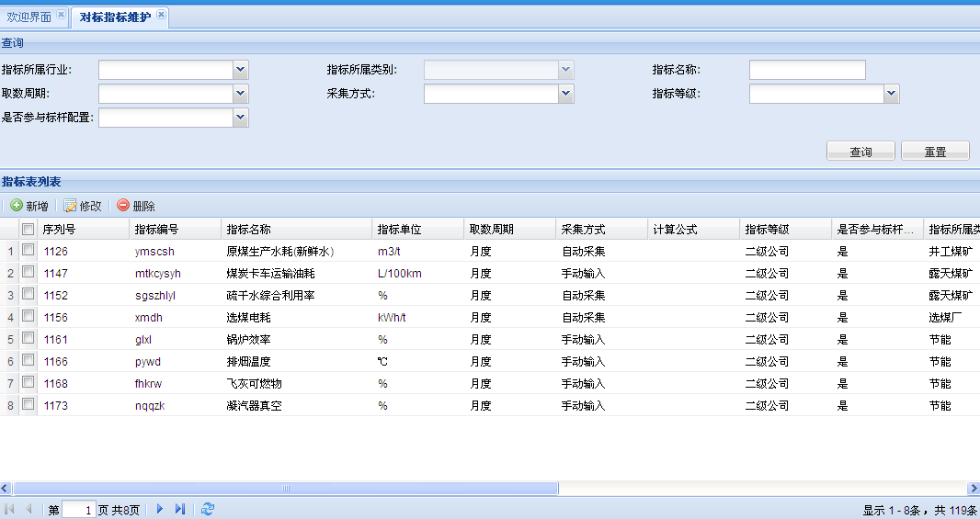The height and width of the screenshot is (519, 980).
Task: Click the 重置 reset button
Action: (x=935, y=152)
